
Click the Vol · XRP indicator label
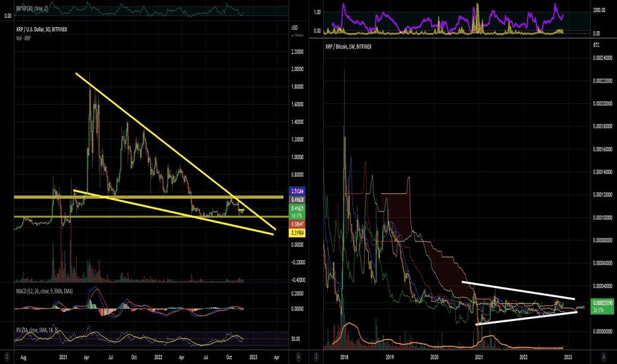coord(23,38)
